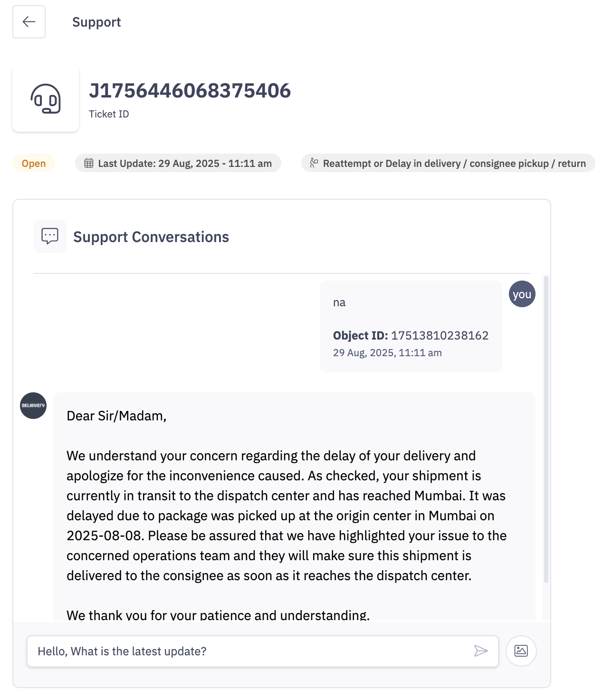
Task: Attach an image using the picture icon
Action: 521,651
